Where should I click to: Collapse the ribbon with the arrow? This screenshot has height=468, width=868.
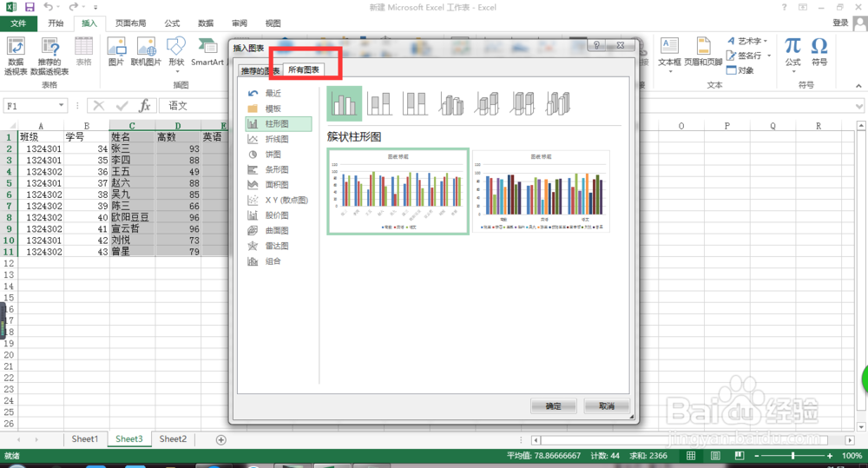pos(858,86)
